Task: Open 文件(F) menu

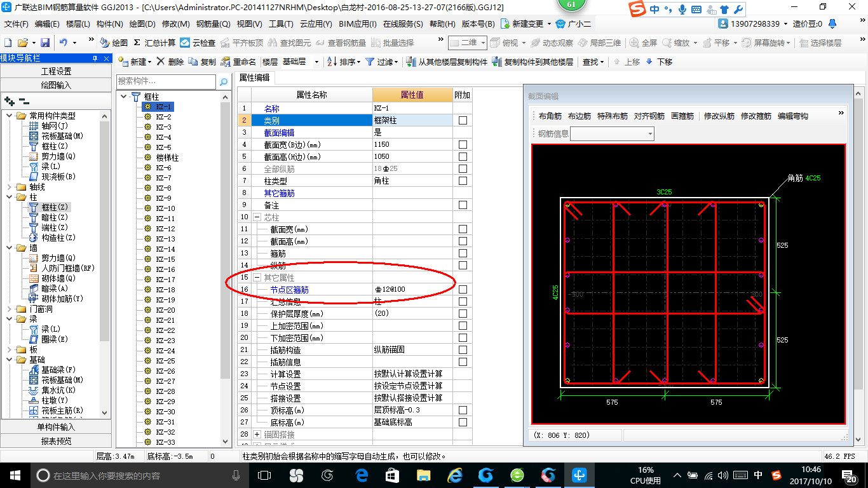Action: 17,24
